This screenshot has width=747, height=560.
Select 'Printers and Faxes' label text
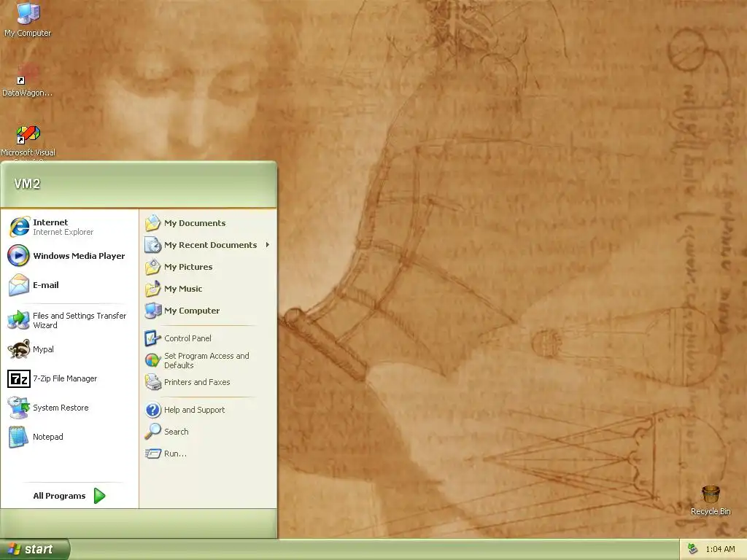coord(197,382)
